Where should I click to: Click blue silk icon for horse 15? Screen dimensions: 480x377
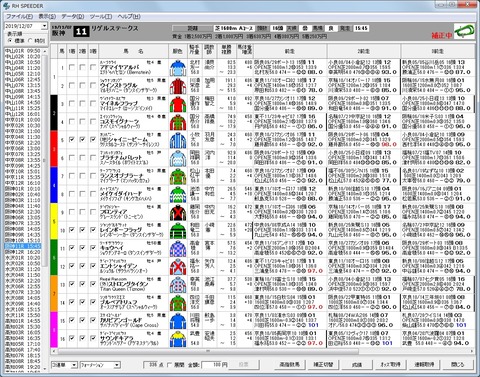point(178,321)
